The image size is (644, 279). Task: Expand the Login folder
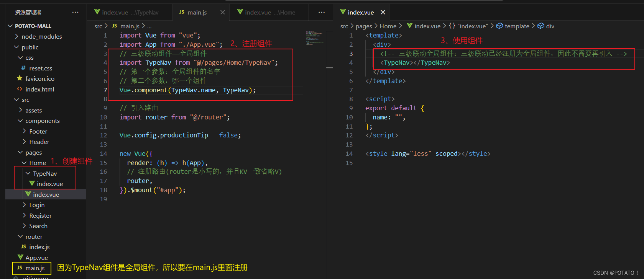coord(24,205)
